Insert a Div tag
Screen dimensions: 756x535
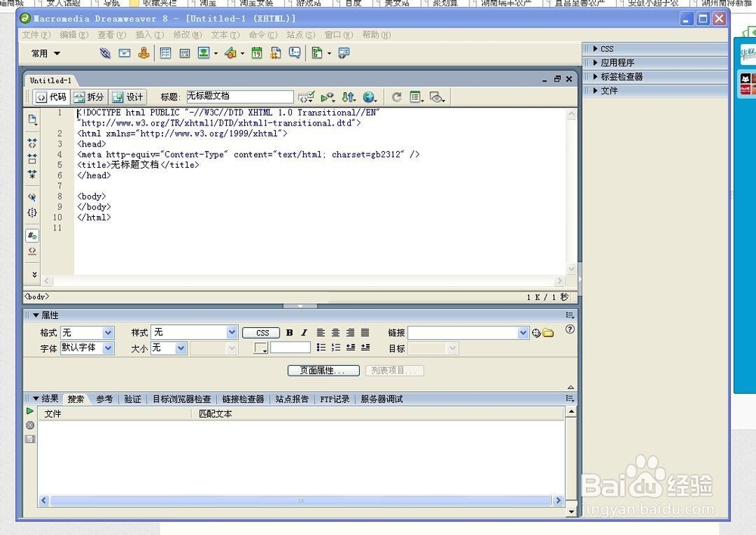click(184, 54)
